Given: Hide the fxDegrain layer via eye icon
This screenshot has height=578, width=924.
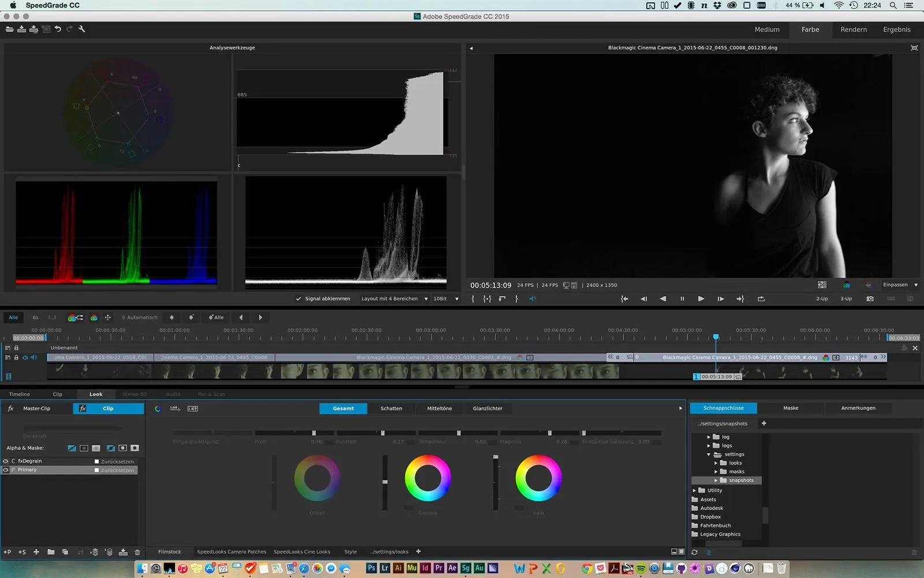Looking at the screenshot, I should (6, 461).
